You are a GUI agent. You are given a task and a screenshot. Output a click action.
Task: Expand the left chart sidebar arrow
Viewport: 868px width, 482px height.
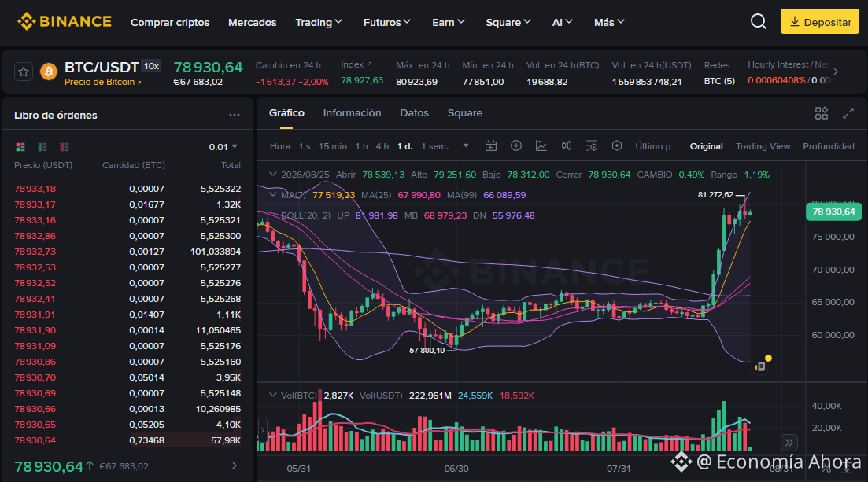click(262, 430)
